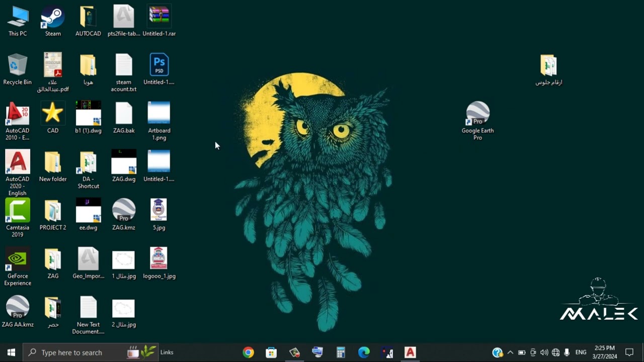
Task: Select the ZAG.kmz Google Earth file
Action: click(124, 215)
